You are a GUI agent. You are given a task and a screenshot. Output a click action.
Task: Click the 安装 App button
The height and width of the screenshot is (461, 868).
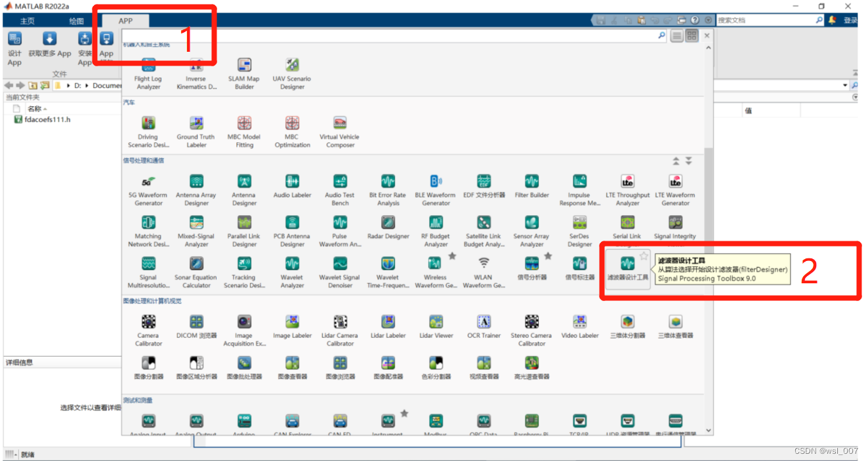85,49
